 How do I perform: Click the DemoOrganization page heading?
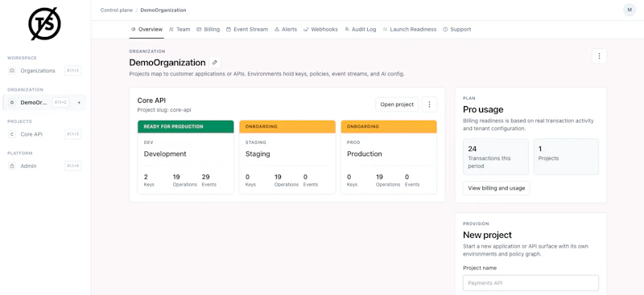click(x=167, y=63)
